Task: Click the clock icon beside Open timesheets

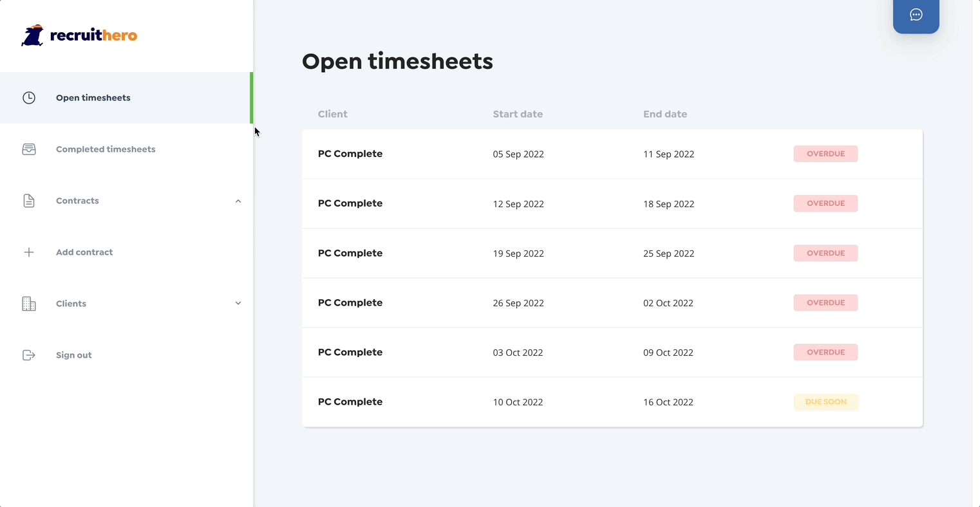Action: (x=29, y=98)
